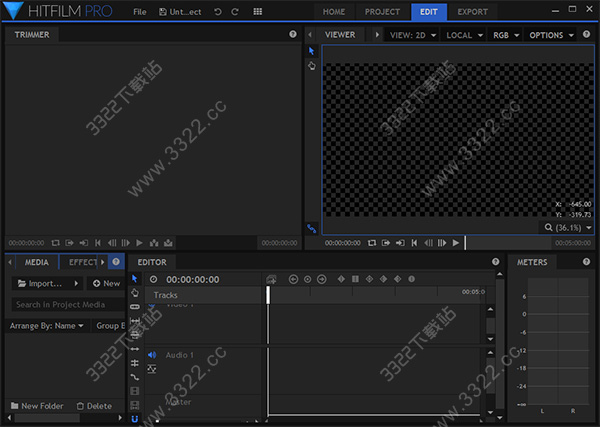Click the Viewer play button

(x=456, y=243)
